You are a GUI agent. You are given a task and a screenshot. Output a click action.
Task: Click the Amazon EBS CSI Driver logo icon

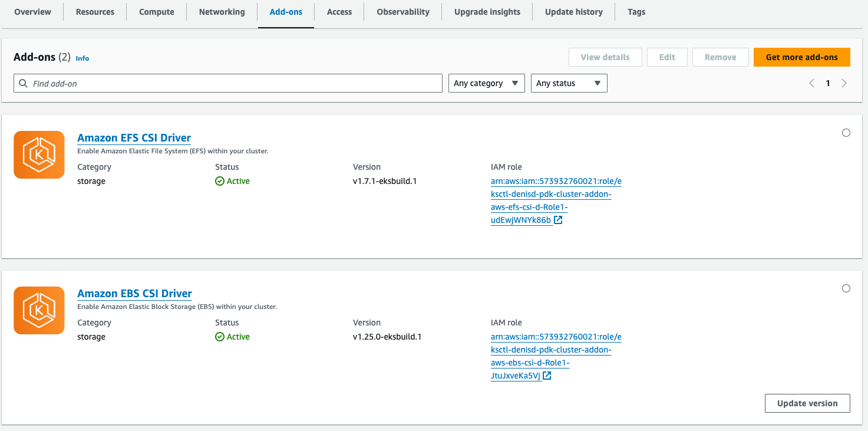coord(39,311)
